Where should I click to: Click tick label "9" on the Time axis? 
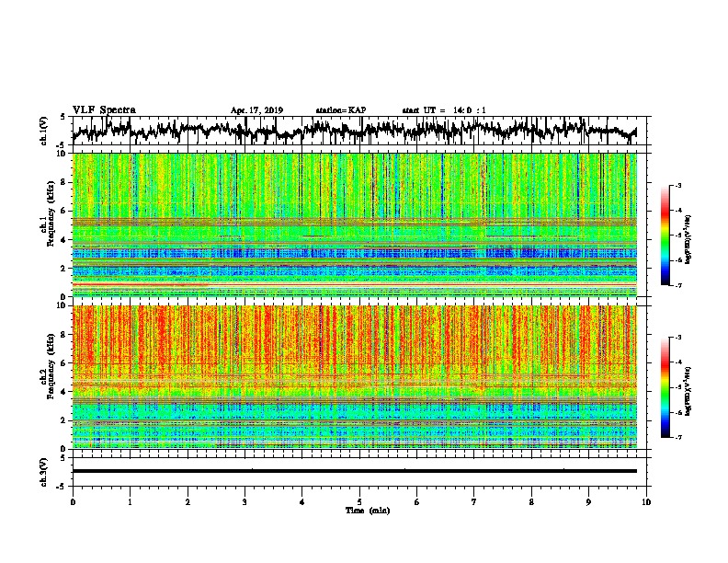pyautogui.click(x=588, y=502)
